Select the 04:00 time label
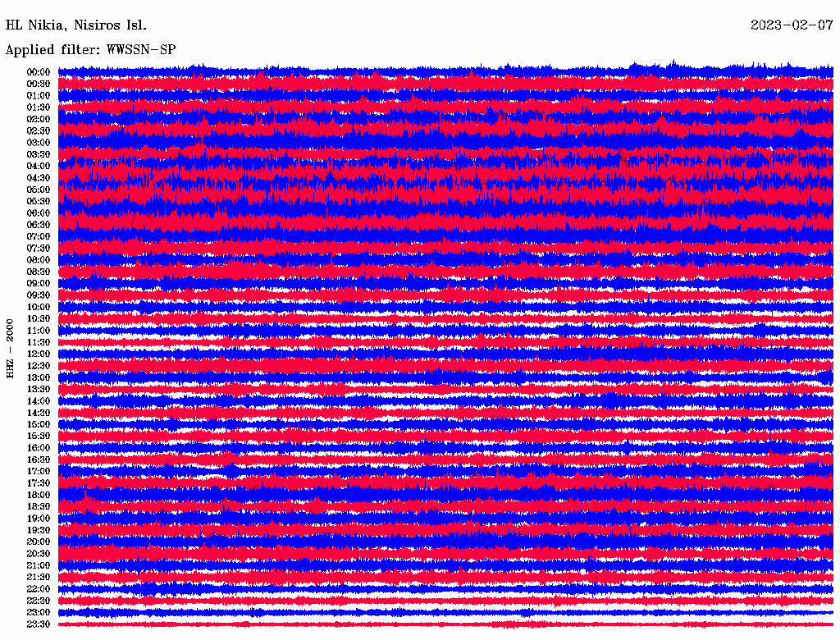840x640 pixels. pyautogui.click(x=39, y=167)
